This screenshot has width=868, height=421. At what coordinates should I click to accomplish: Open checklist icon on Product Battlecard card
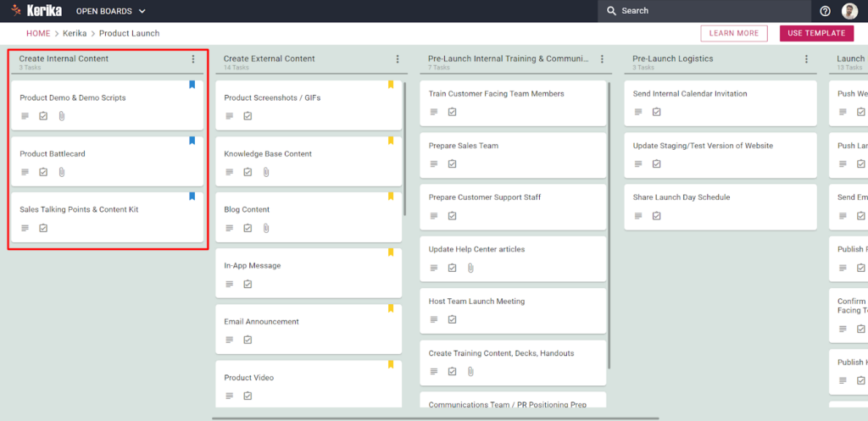point(43,172)
